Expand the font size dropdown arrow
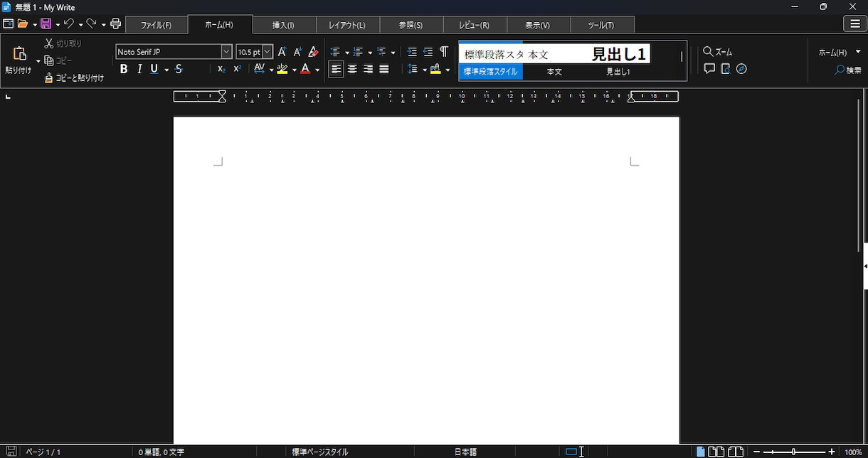Image resolution: width=868 pixels, height=458 pixels. tap(268, 52)
